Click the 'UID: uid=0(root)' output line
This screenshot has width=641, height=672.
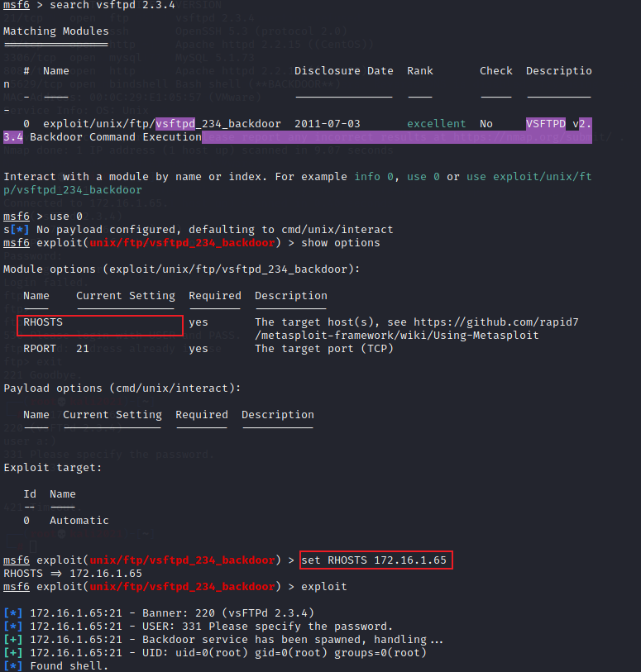pos(215,653)
